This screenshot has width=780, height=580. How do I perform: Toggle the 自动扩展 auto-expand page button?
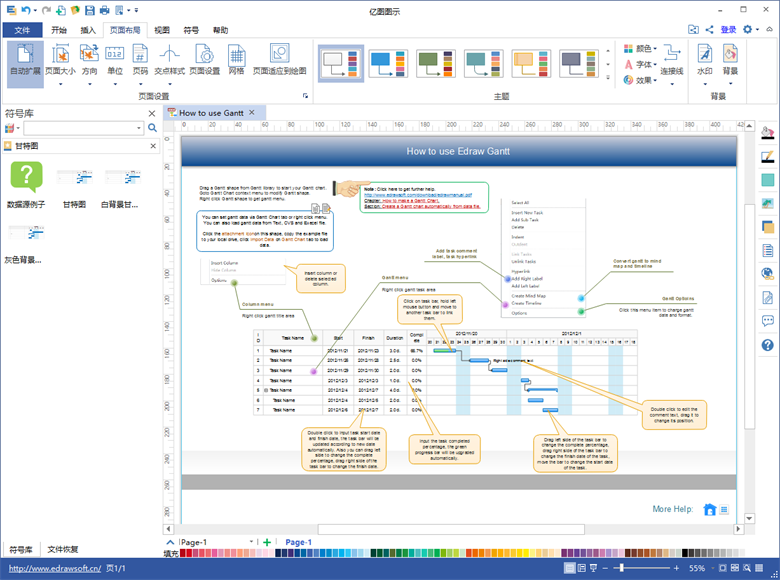25,64
